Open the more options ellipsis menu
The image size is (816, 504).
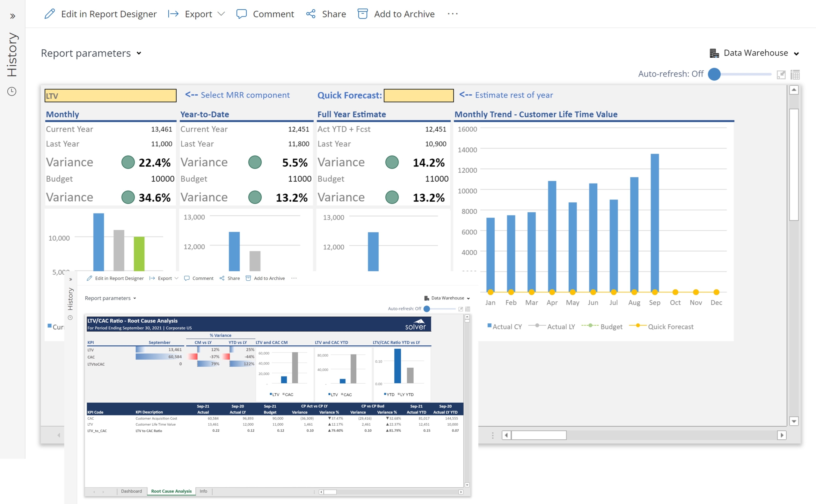(x=453, y=14)
